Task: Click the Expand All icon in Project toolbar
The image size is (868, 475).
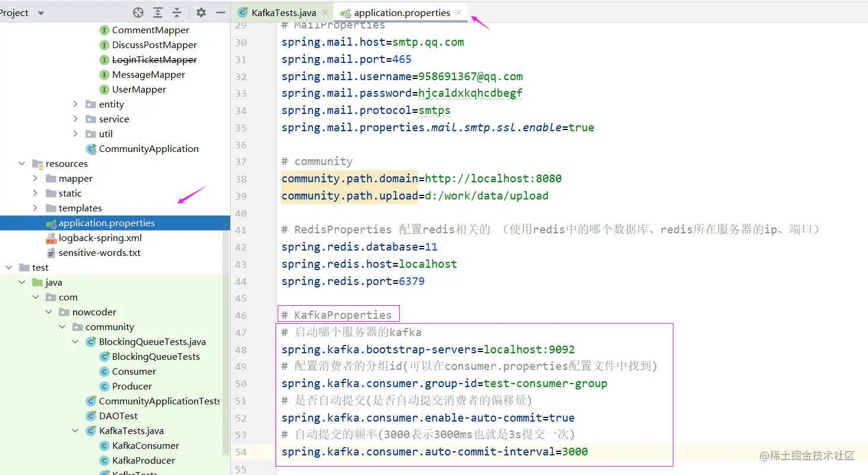Action: click(158, 12)
